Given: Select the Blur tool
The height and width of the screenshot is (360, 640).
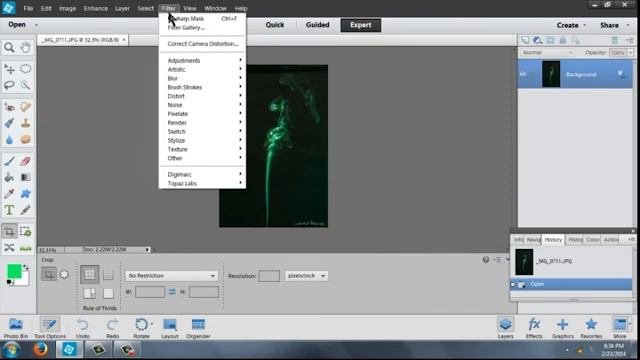Looking at the screenshot, I should (x=9, y=140).
